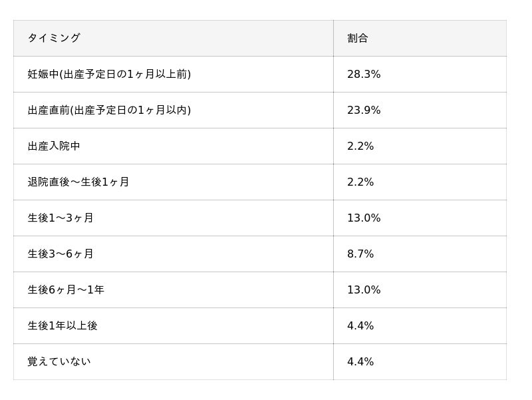Select the 生後3〜6ヶ月 row label
The image size is (532, 400).
[x=61, y=254]
